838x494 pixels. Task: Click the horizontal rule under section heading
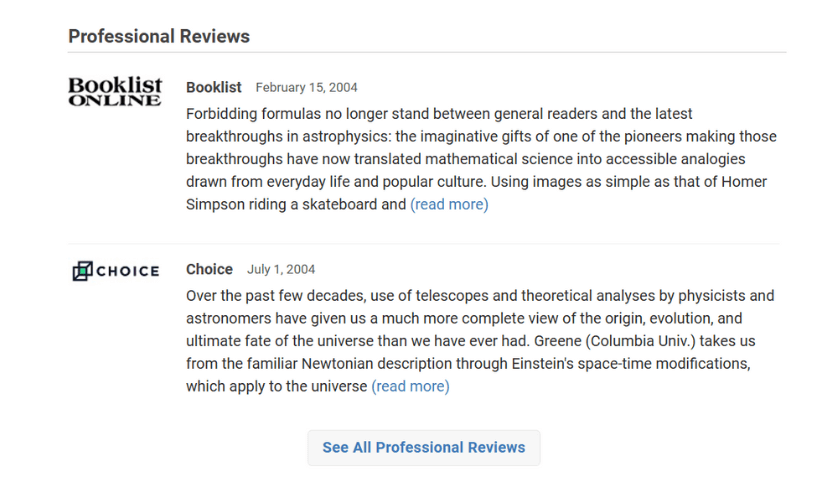tap(426, 53)
